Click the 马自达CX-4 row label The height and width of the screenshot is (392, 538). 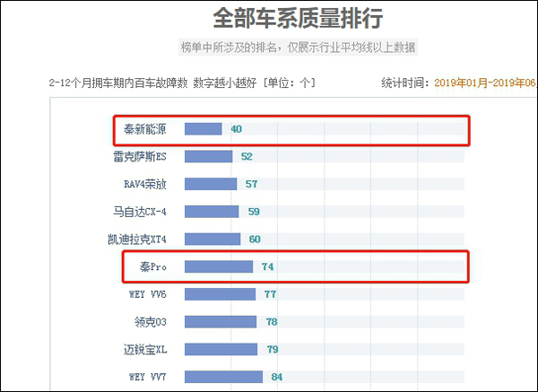(x=140, y=212)
